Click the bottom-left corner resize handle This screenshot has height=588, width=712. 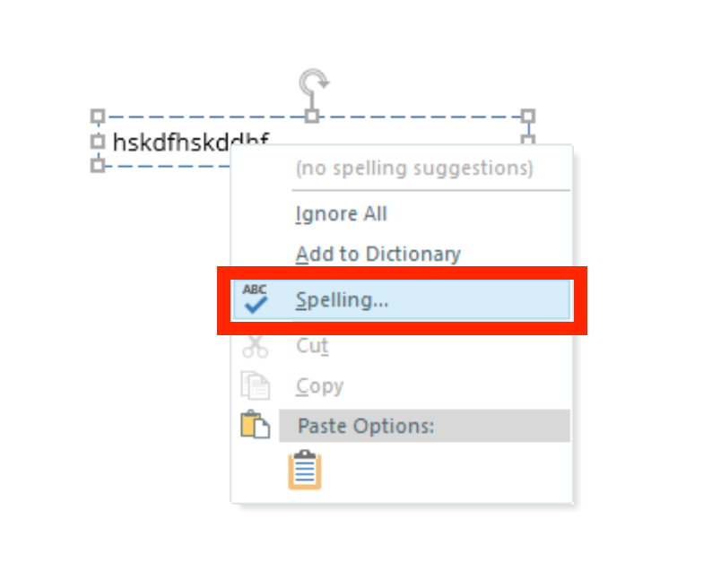tap(99, 165)
